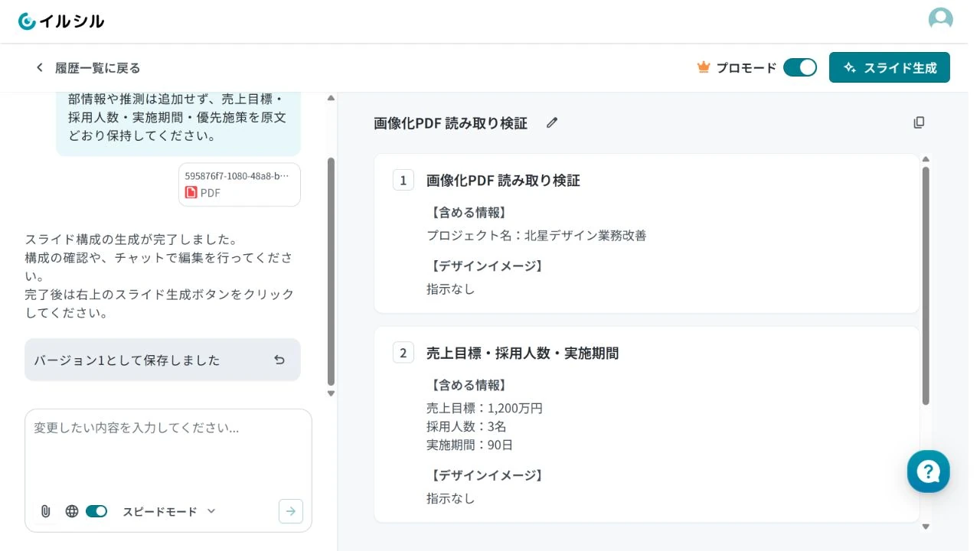Click the globe web search icon
Image resolution: width=980 pixels, height=551 pixels.
coord(72,511)
